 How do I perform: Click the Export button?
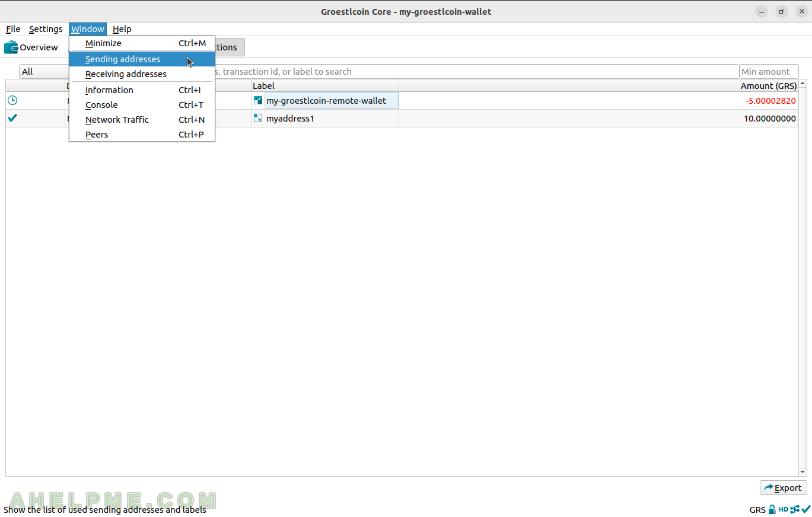pyautogui.click(x=783, y=488)
